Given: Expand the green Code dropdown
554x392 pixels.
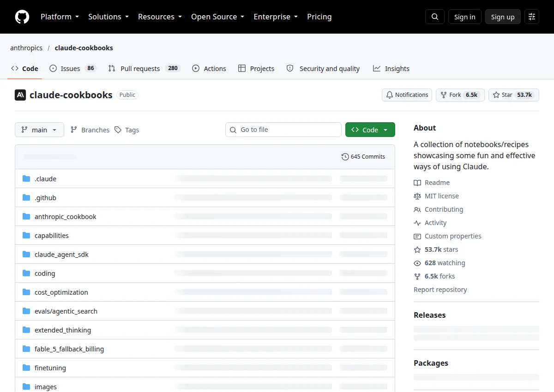Looking at the screenshot, I should (x=370, y=130).
